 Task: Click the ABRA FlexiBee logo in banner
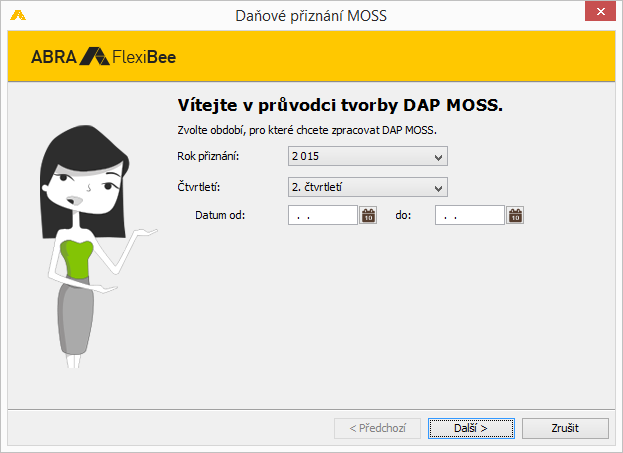104,56
